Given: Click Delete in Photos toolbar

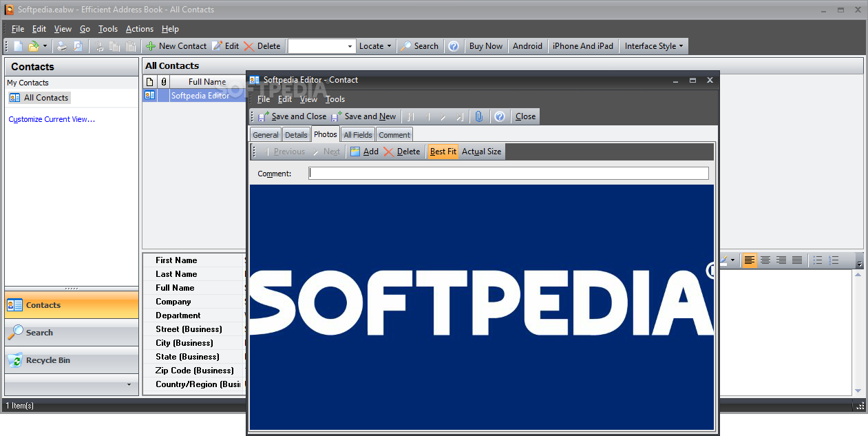Looking at the screenshot, I should click(401, 152).
